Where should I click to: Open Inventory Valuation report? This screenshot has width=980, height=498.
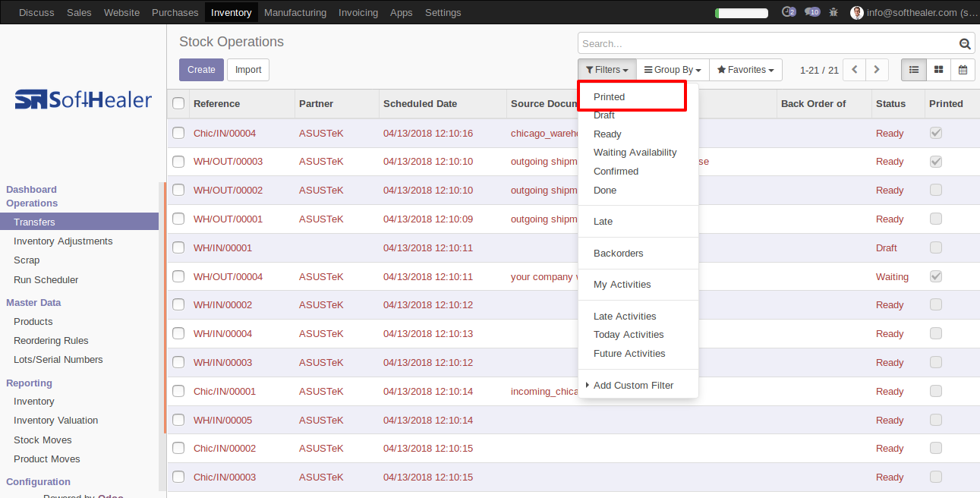pos(55,421)
